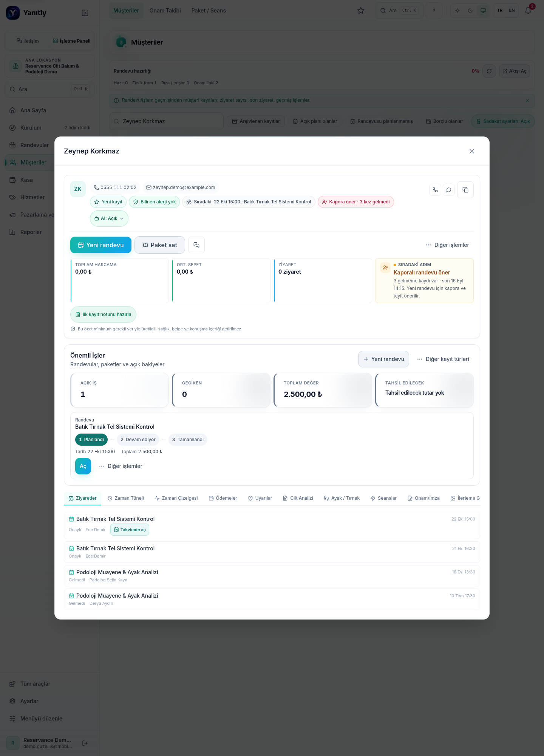Click the Kapora öner · 3 kez gelmedi chip
Screen dimensions: 544x756
coord(356,202)
